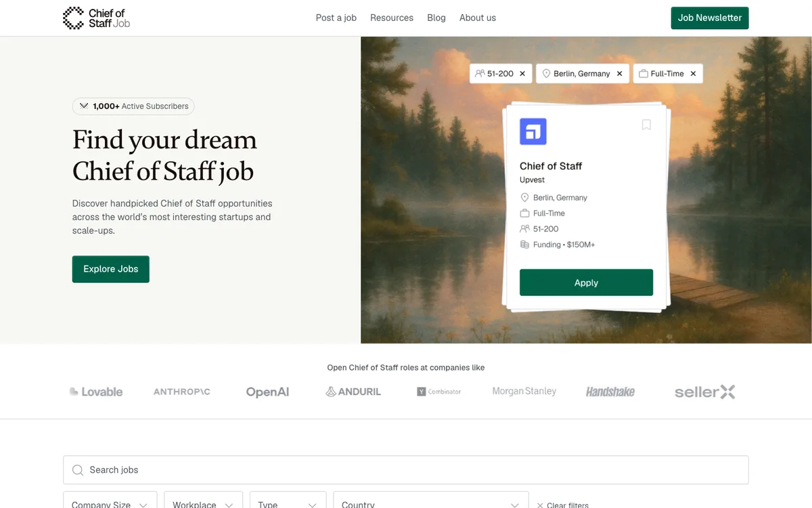Screen dimensions: 812x508
Task: Click the Handshake company logo
Action: tap(610, 391)
